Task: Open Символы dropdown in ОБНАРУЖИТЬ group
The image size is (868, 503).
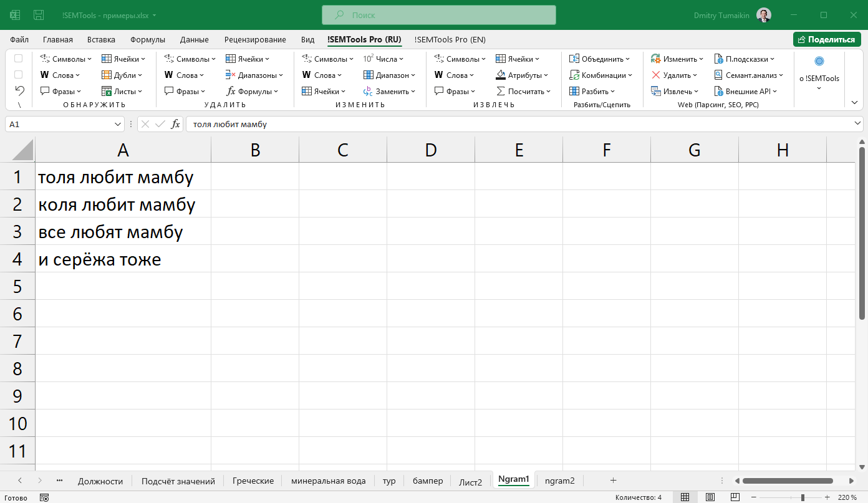Action: 65,59
